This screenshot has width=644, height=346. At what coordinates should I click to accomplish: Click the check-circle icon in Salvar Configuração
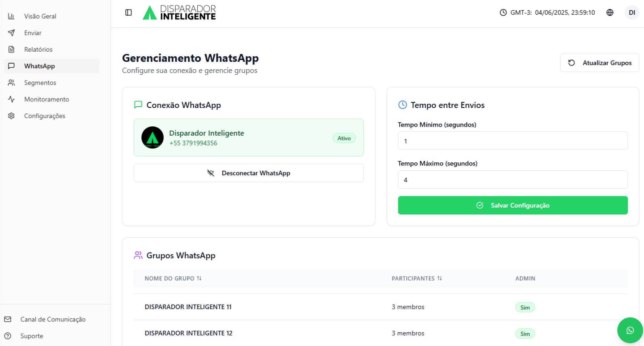pos(480,205)
